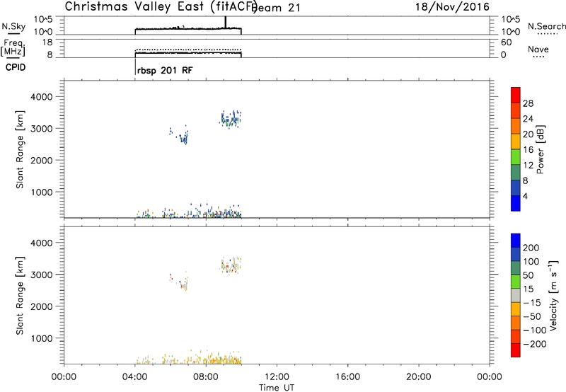Click the '60' Nave axis label
The height and width of the screenshot is (392, 566).
[x=506, y=42]
